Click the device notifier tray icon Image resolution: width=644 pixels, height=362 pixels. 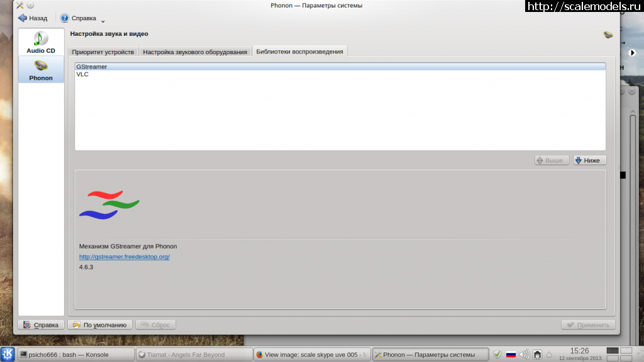(537, 354)
